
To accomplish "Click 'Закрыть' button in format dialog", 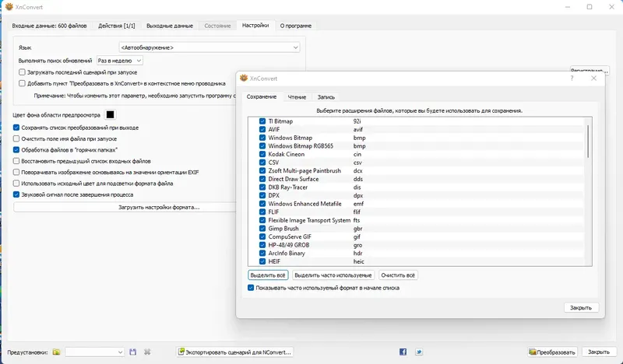I will tap(581, 308).
